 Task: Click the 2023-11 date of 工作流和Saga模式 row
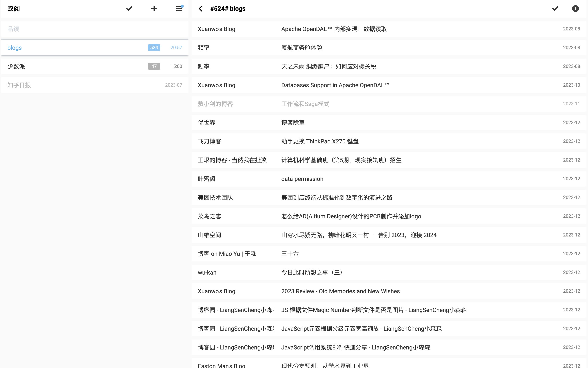click(572, 104)
